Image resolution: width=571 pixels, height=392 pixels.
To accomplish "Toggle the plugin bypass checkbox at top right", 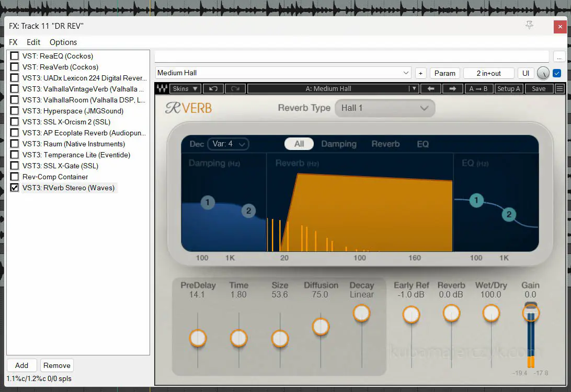I will 557,73.
